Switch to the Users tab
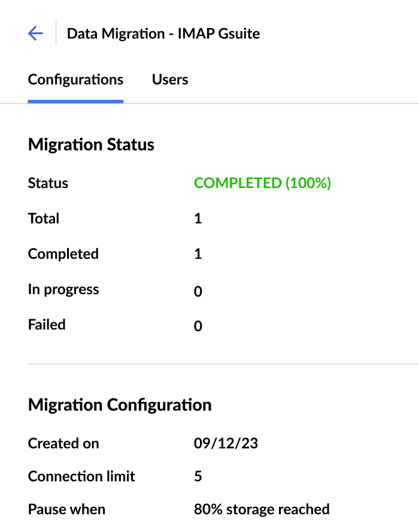 click(x=170, y=80)
